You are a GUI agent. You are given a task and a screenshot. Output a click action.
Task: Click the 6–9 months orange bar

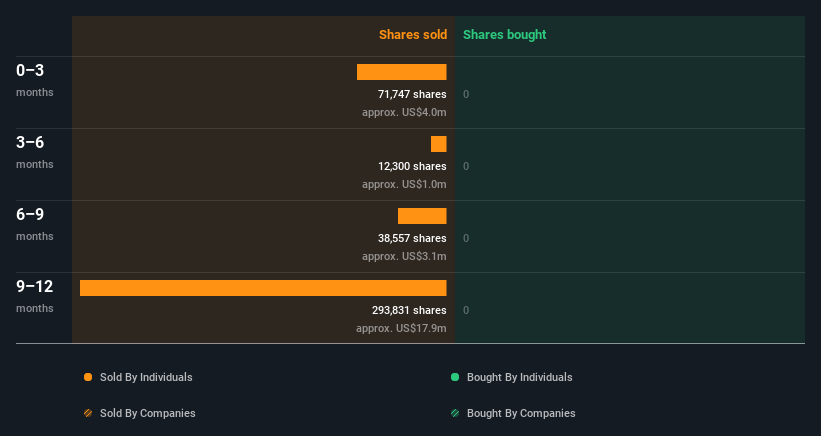(422, 216)
